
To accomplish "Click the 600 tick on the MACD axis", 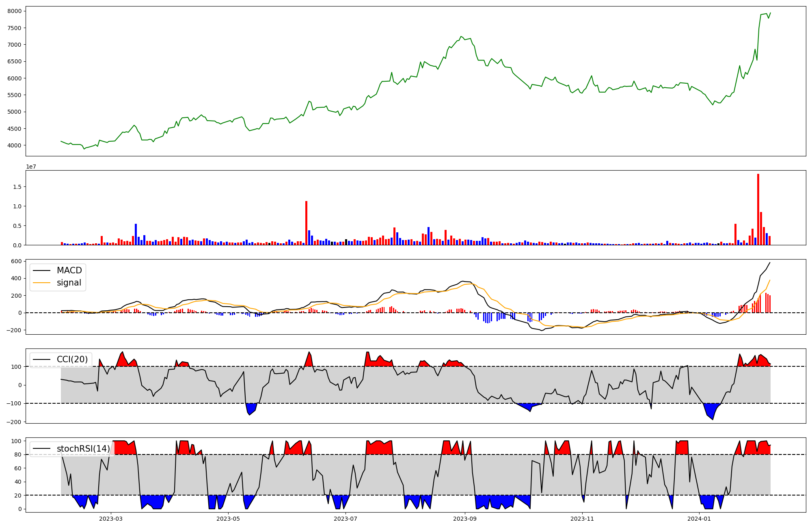I will point(16,261).
